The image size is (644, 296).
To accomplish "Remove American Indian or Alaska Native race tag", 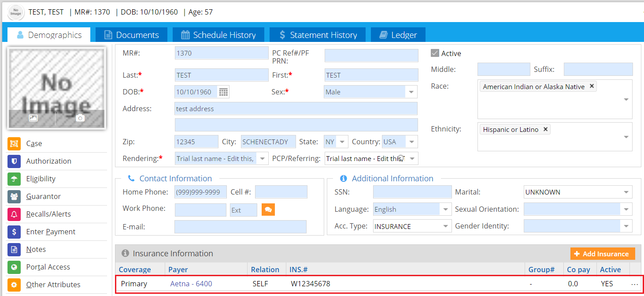I will (592, 86).
